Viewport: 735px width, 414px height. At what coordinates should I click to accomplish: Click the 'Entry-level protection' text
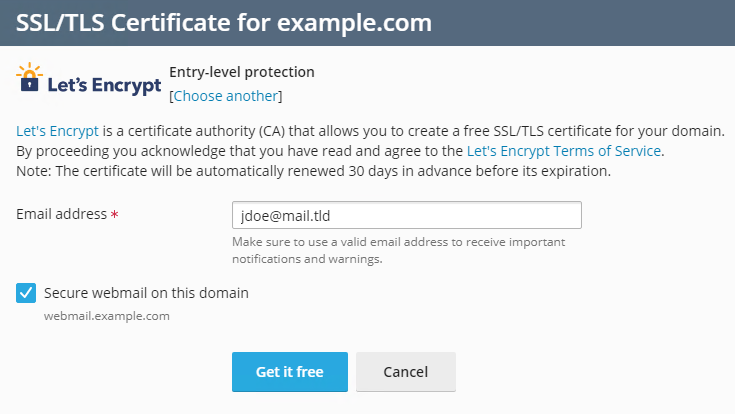pyautogui.click(x=242, y=72)
